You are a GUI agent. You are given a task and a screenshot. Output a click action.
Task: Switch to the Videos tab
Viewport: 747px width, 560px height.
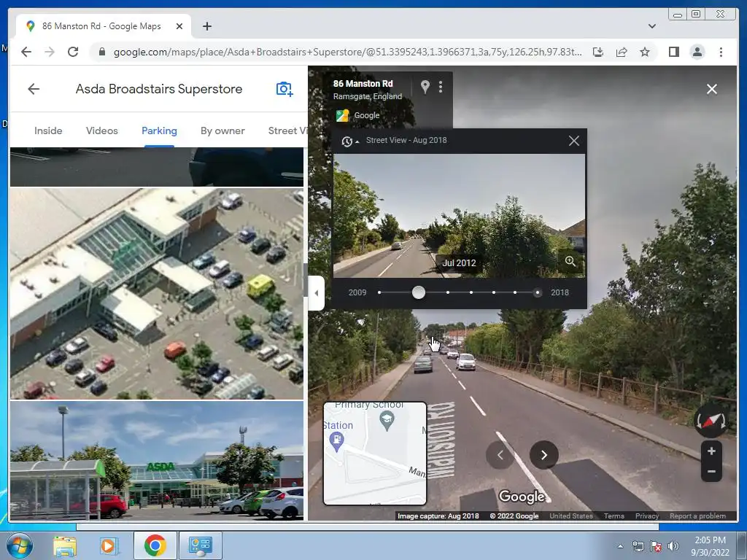point(102,131)
